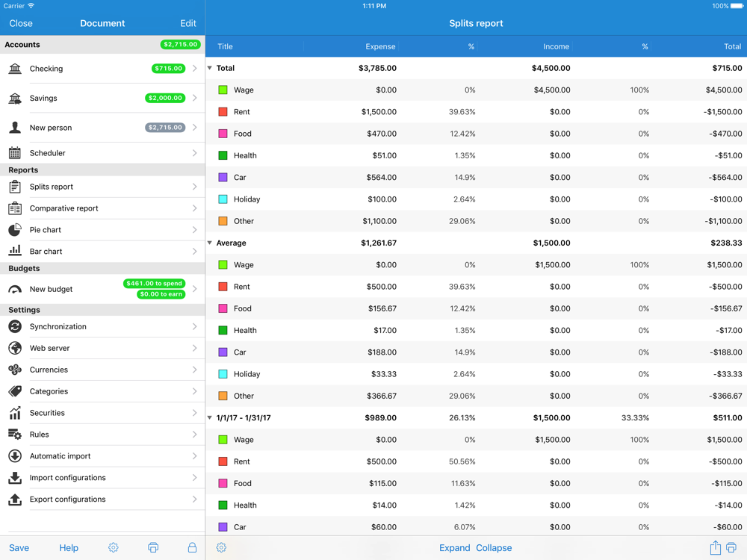Click the green Wage swatch under Total
The width and height of the screenshot is (747, 560).
click(x=223, y=90)
